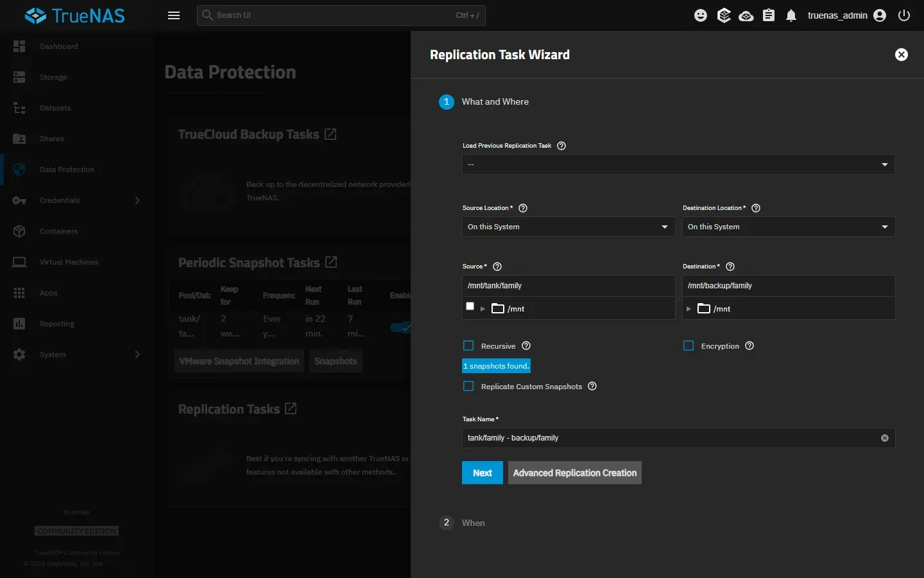This screenshot has height=578, width=924.
Task: Open the Source Location dropdown
Action: 569,227
